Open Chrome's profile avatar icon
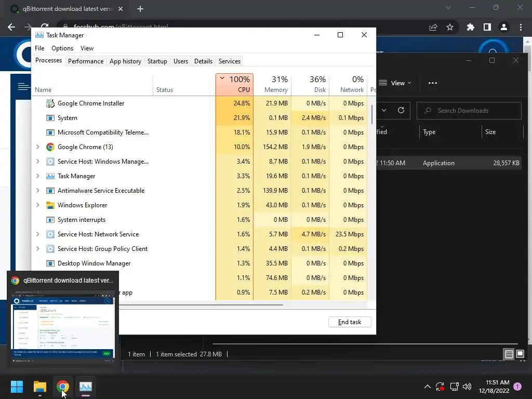The height and width of the screenshot is (399, 532). [x=504, y=27]
